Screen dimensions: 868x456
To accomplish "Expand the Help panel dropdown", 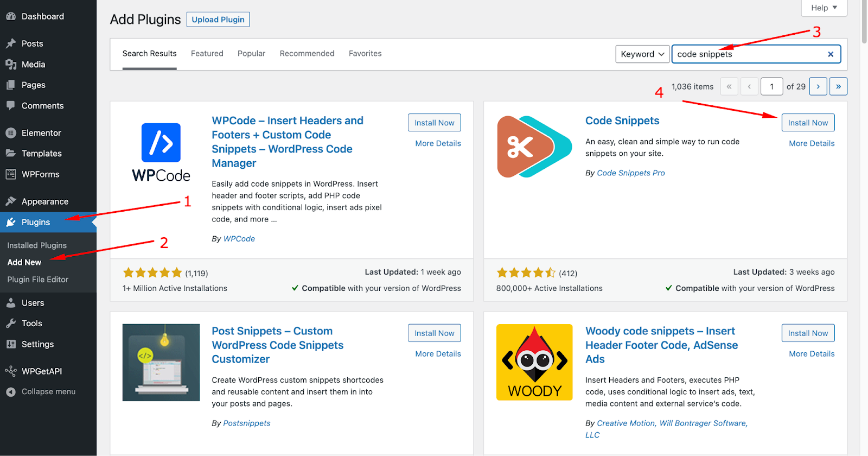I will (x=824, y=8).
